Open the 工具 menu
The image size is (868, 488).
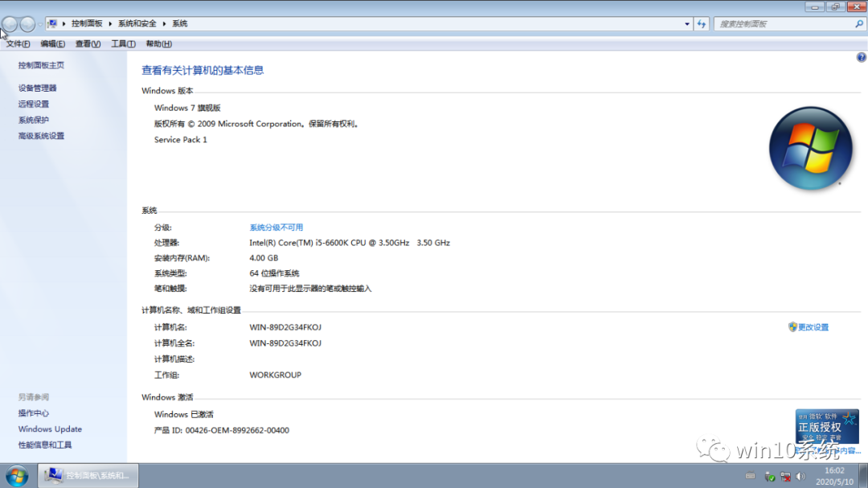pos(122,43)
